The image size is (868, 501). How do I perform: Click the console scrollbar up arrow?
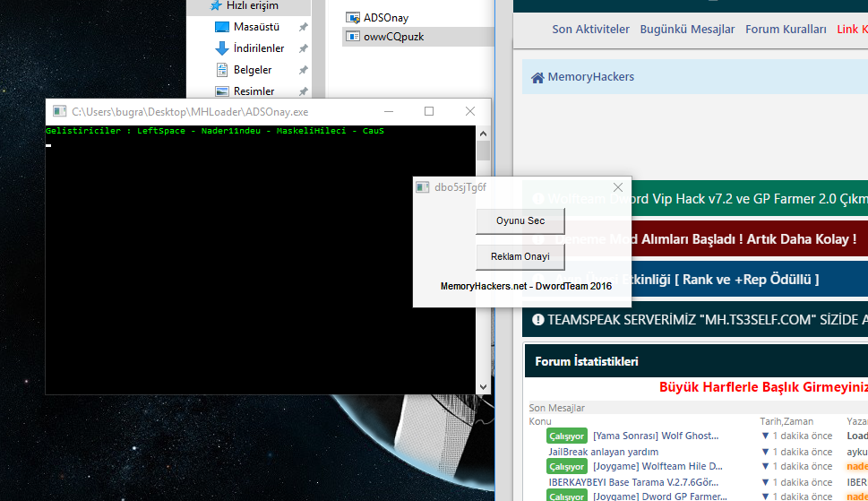click(x=483, y=134)
